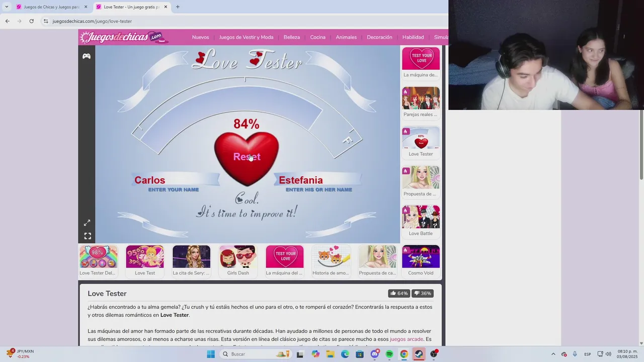Open La máquina del... bottom thumbnail
This screenshot has width=644, height=362.
pos(284,261)
